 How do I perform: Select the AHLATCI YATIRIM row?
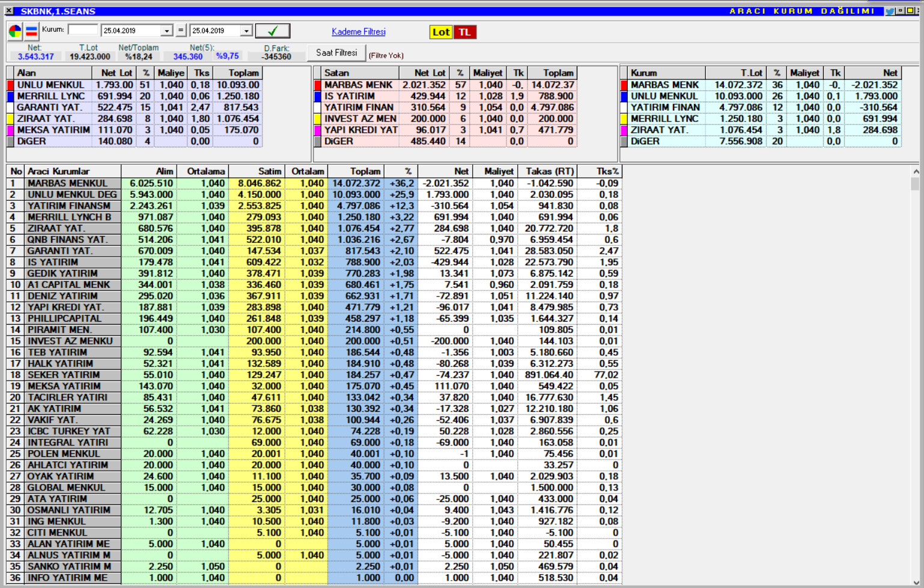pos(314,465)
